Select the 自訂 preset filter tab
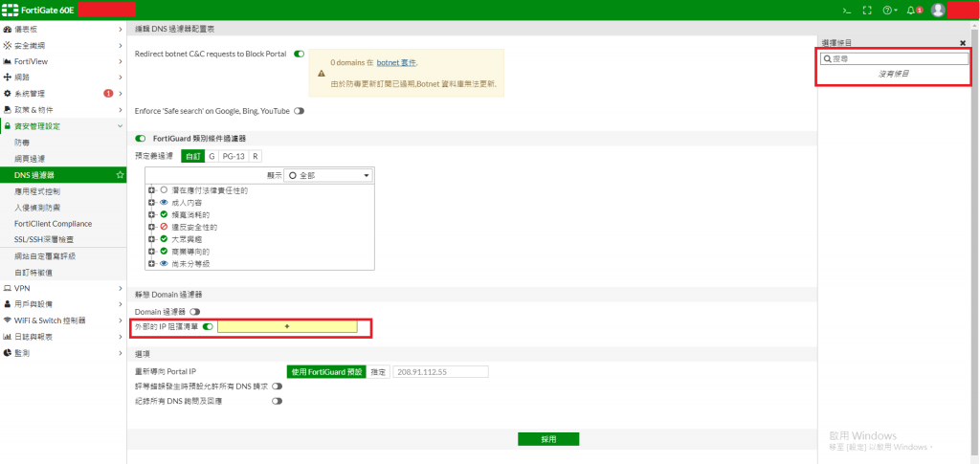This screenshot has width=980, height=464. point(192,156)
